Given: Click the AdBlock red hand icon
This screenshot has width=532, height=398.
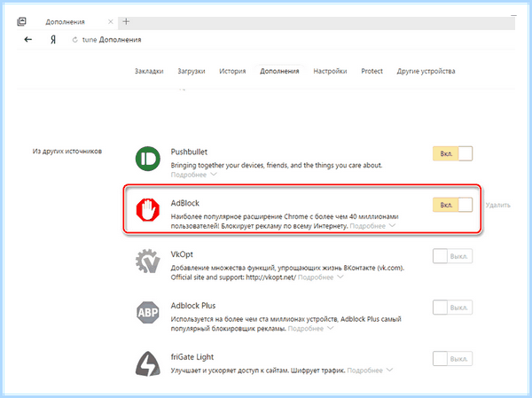Looking at the screenshot, I should 148,210.
